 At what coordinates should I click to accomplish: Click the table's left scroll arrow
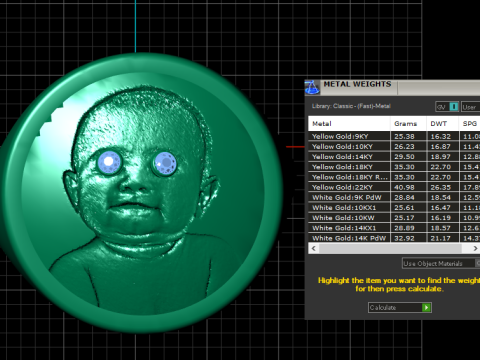313,248
